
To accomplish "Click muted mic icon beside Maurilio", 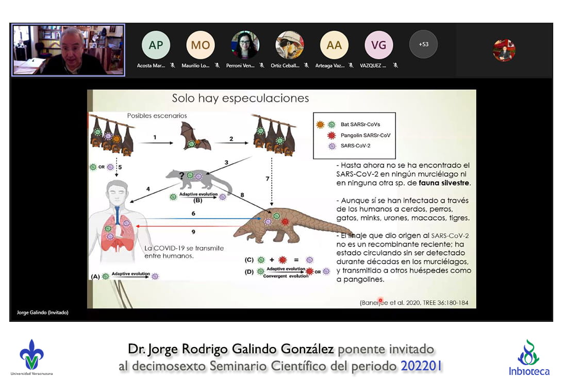I will 217,66.
